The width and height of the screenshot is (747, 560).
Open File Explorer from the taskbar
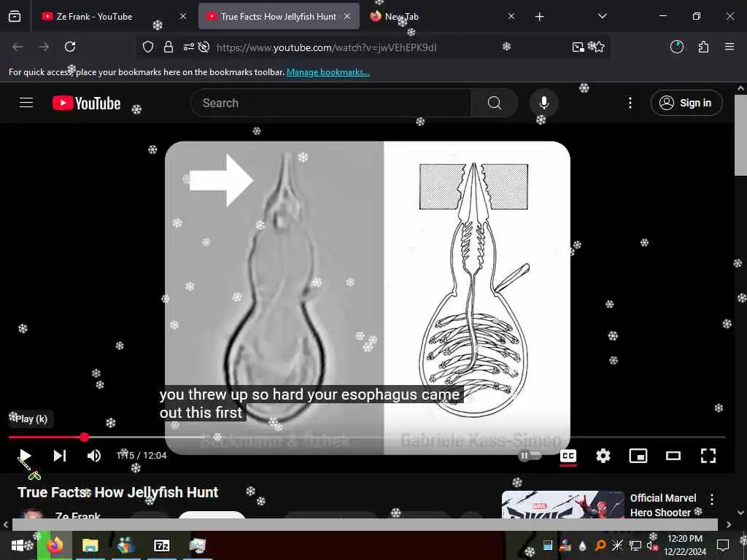(90, 545)
